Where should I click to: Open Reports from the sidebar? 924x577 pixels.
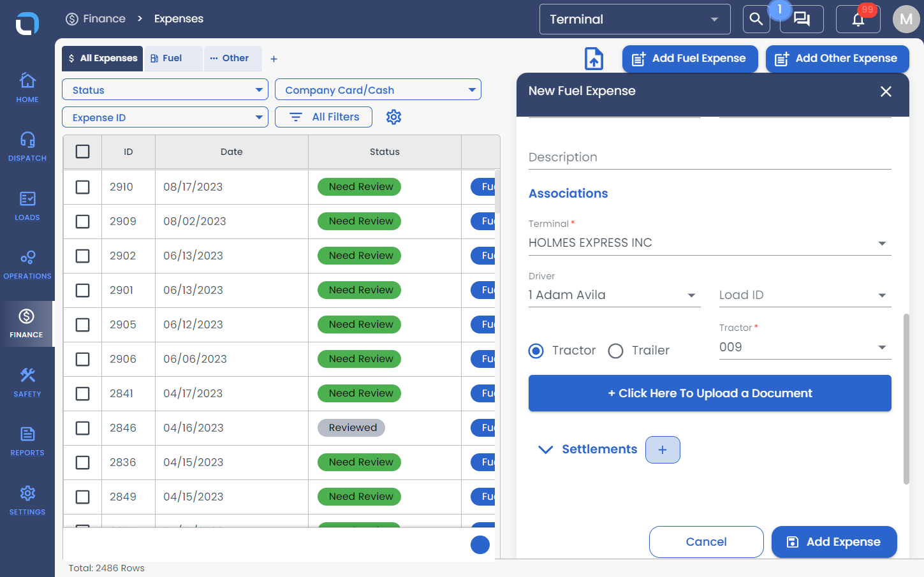pos(27,441)
